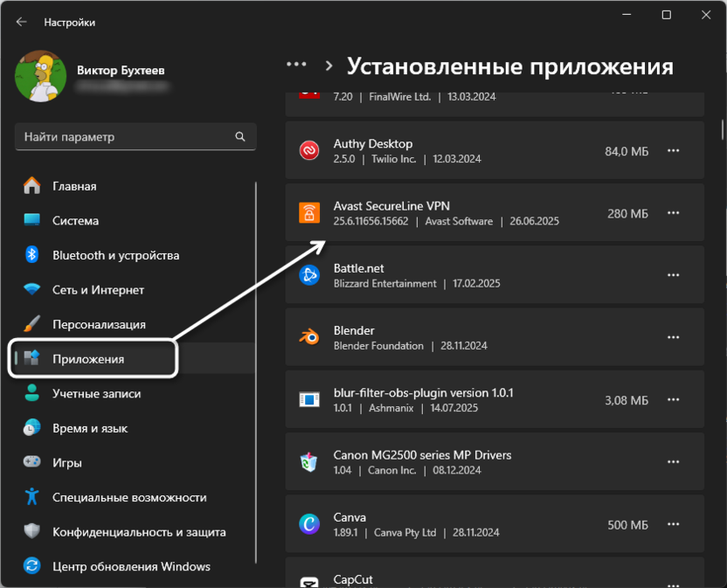The image size is (727, 588).
Task: Open options menu for Battle.net
Action: coord(674,274)
